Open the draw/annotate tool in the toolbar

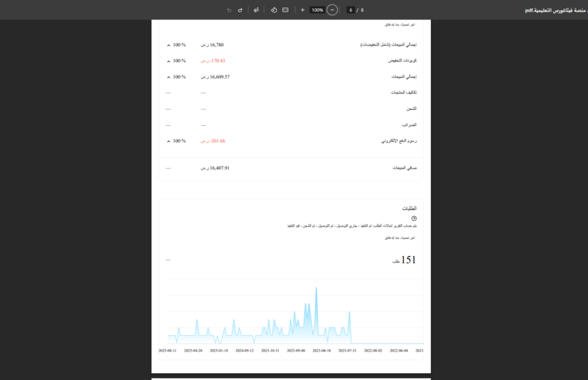256,10
